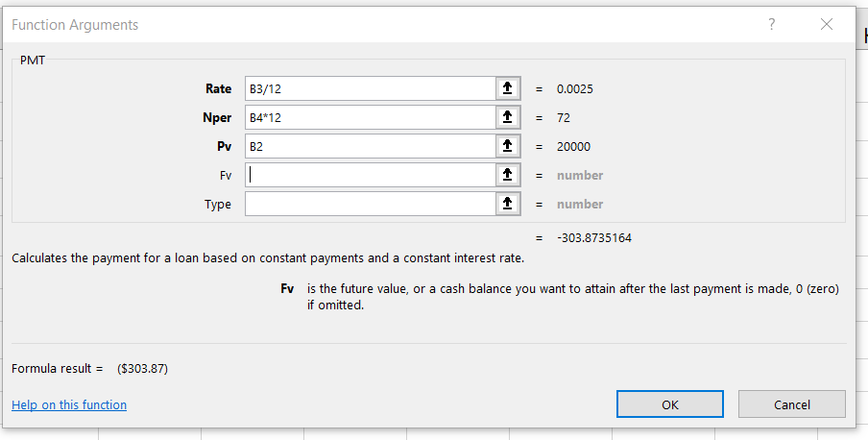Collapse dialog using the Rate range selector icon
The height and width of the screenshot is (440, 868).
(x=508, y=88)
